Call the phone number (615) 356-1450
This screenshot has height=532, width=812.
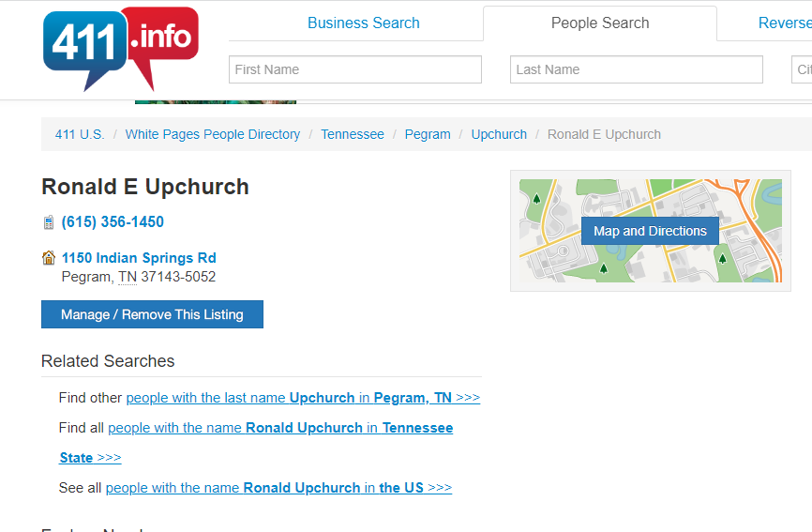point(113,222)
